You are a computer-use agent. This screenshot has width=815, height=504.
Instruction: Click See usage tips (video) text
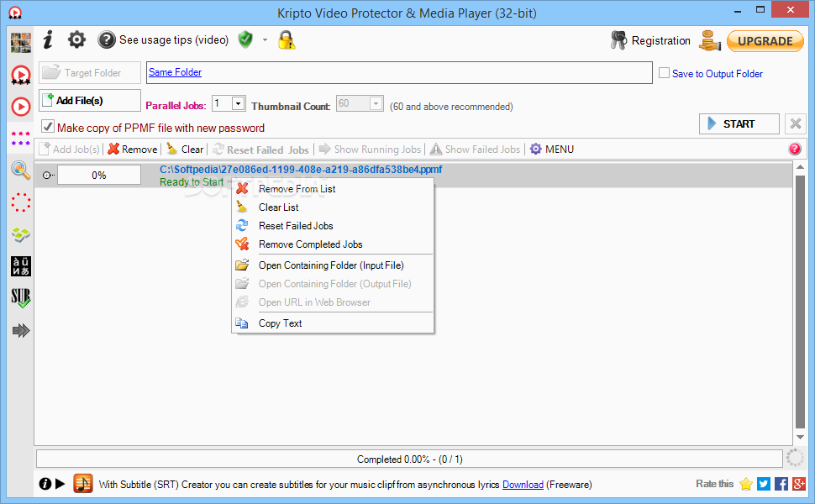(174, 40)
